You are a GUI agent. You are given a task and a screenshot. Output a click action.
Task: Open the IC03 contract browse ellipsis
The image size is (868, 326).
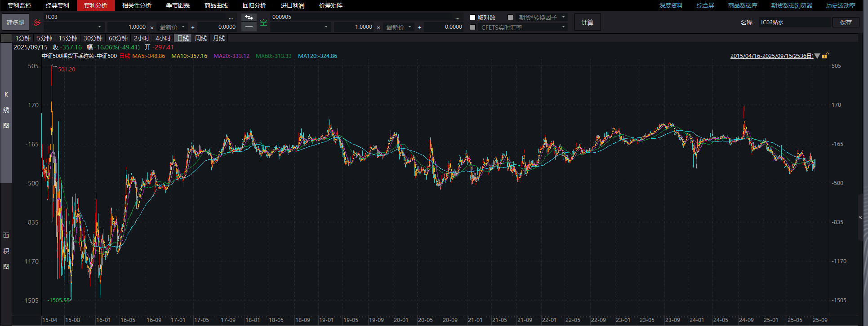click(231, 18)
